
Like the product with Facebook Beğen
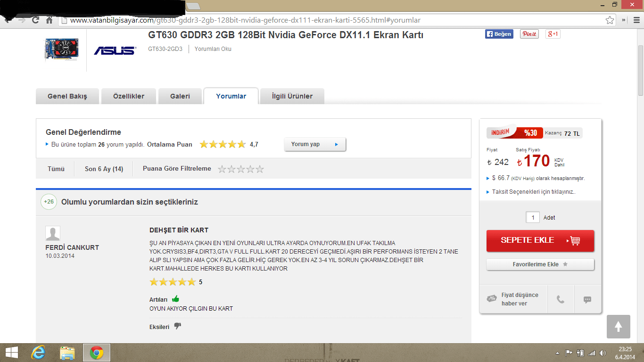[x=499, y=34]
